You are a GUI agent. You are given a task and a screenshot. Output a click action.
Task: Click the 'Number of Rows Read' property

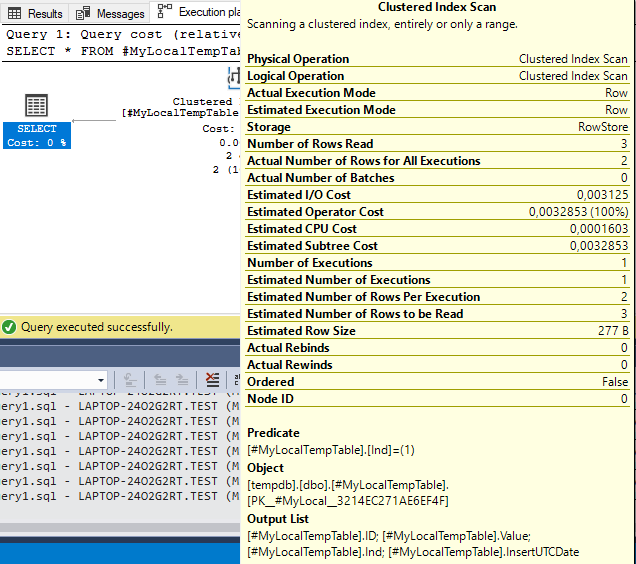[x=437, y=144]
